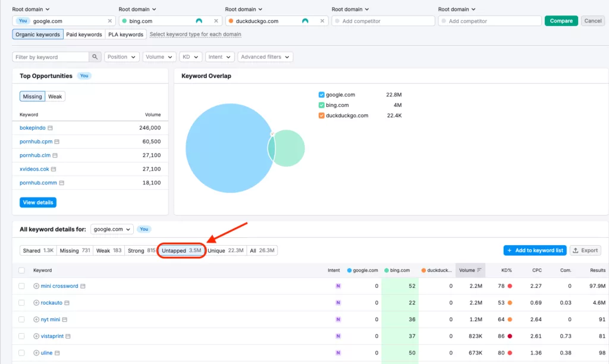Remove duckduckgo.com with its X icon
Image resolution: width=609 pixels, height=364 pixels.
coord(322,21)
